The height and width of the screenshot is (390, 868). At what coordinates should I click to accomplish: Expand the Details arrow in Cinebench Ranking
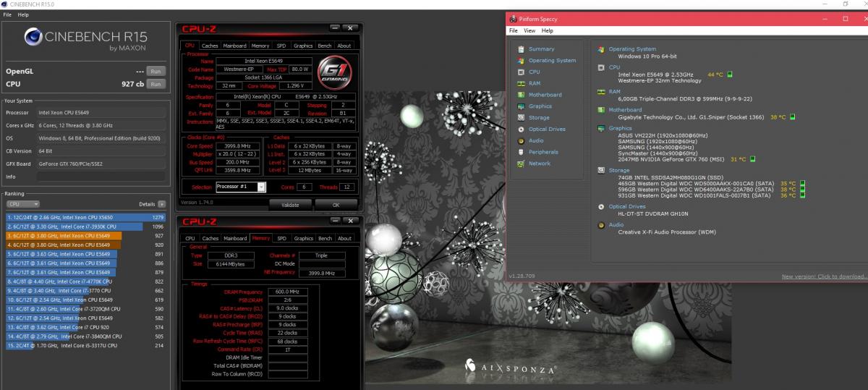(x=162, y=205)
